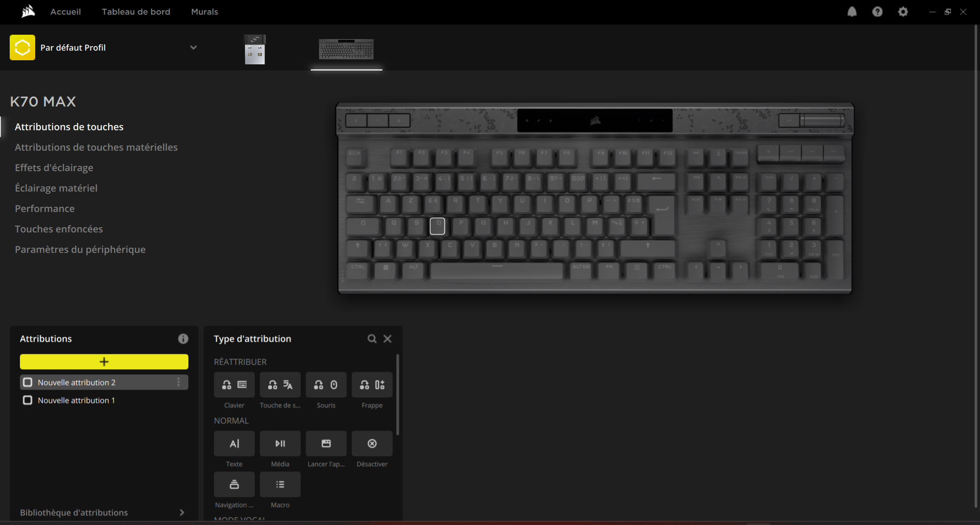
Task: Click the ALTGR key on keyboard image
Action: click(581, 271)
